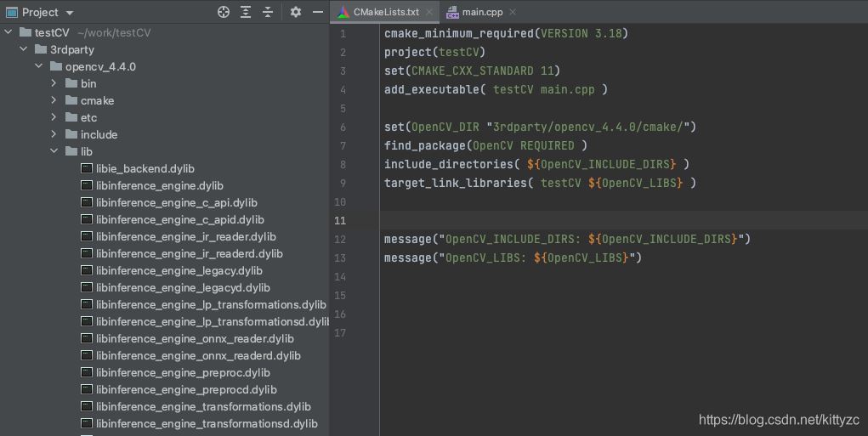Select libinference_engine_preprocd.dylib file
The height and width of the screenshot is (436, 868).
[186, 390]
